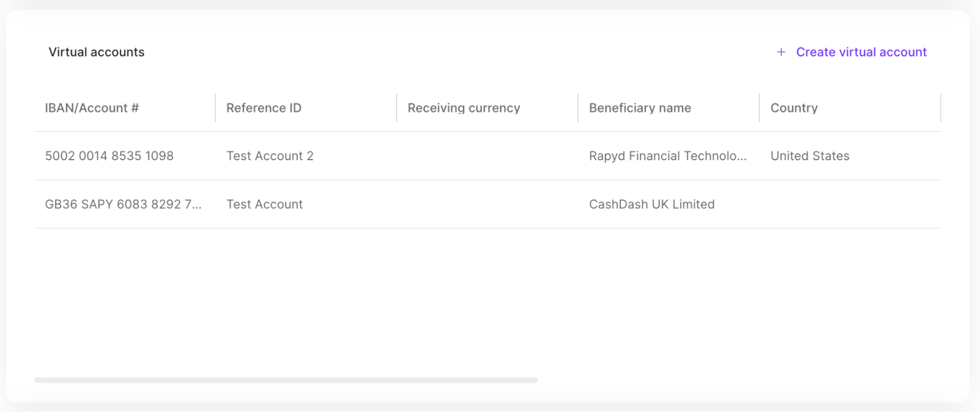980x412 pixels.
Task: Click the Beneficiary name column header
Action: [x=640, y=108]
